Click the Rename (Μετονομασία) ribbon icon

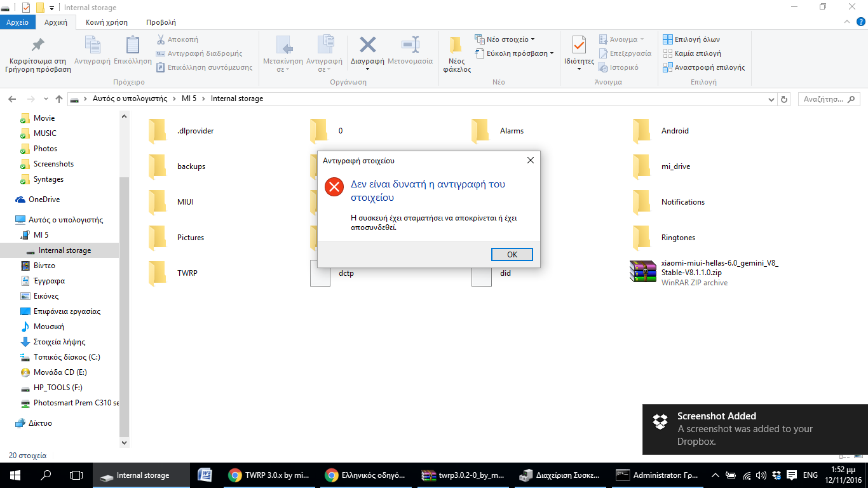pos(410,45)
